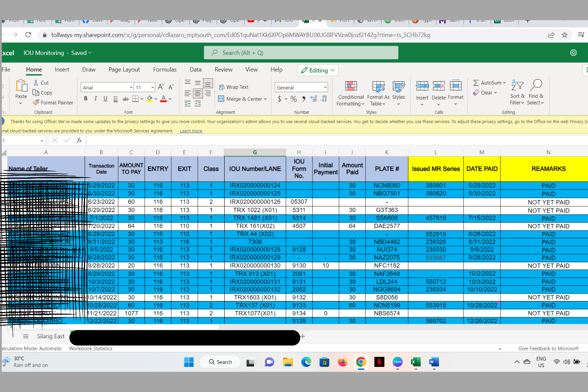Toggle top vertical alignment
Screen dimensions: 588x392
tap(188, 83)
